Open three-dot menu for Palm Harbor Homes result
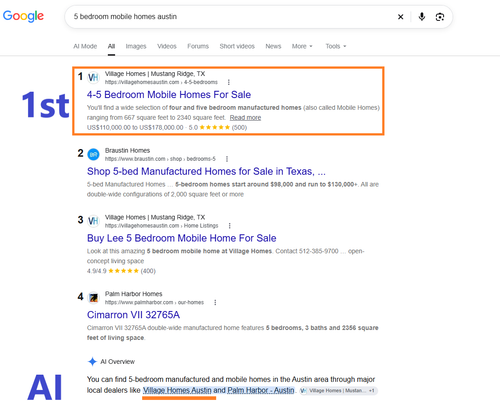 [x=215, y=302]
